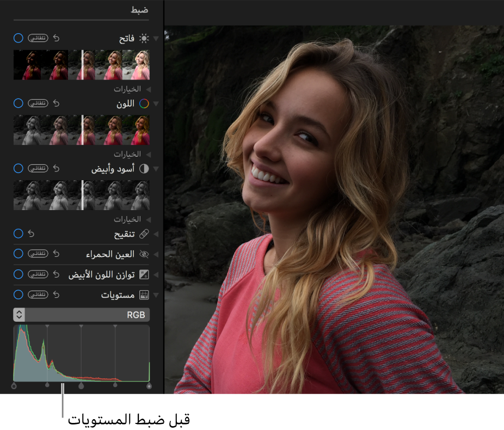Toggle the Levels adjustment circle

[x=18, y=295]
